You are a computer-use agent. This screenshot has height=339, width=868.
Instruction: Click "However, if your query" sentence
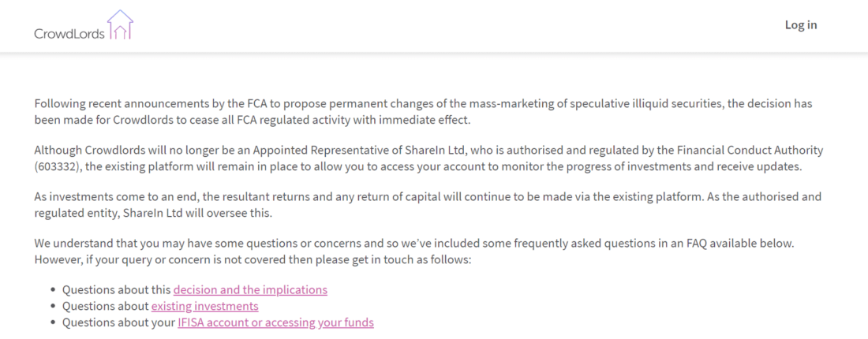pyautogui.click(x=253, y=259)
